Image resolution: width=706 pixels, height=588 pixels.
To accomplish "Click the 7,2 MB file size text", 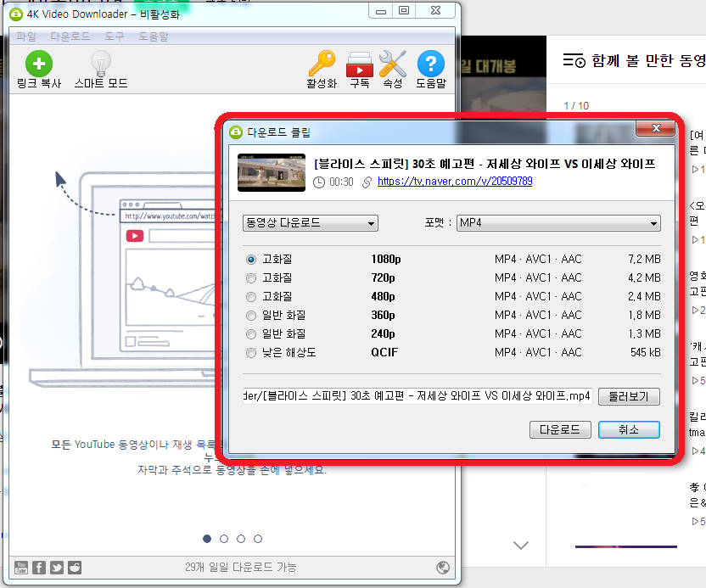I will coord(644,260).
